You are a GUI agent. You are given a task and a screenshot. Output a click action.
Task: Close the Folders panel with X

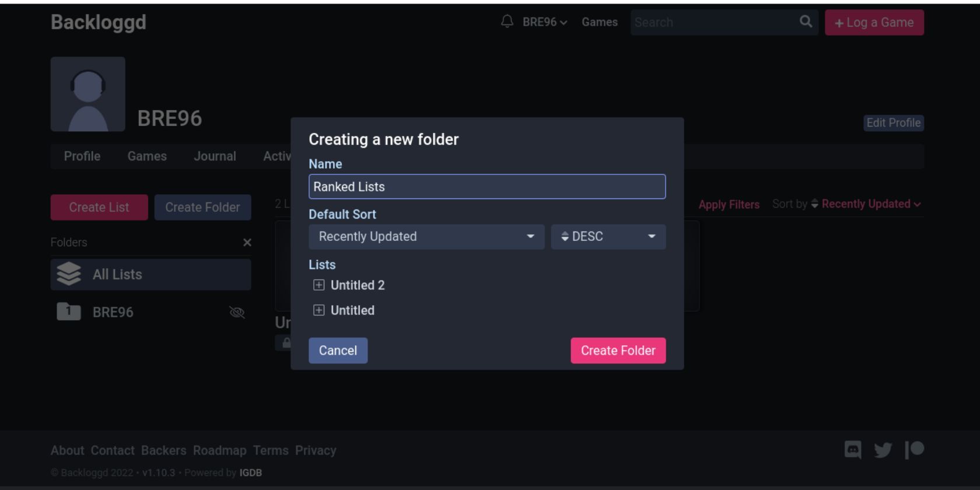coord(247,242)
